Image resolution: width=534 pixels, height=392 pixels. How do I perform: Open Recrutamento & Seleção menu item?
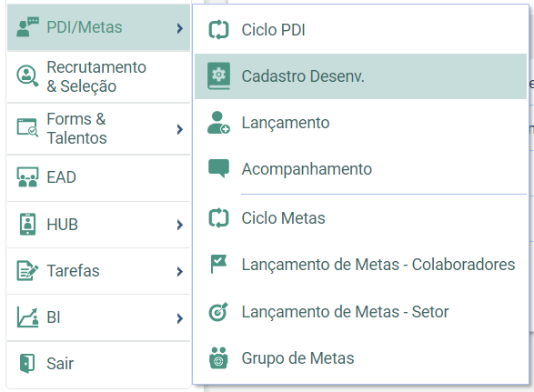(98, 77)
